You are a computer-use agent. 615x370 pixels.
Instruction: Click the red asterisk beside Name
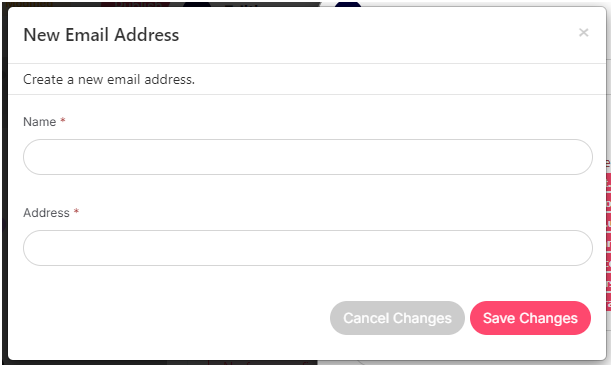click(62, 120)
